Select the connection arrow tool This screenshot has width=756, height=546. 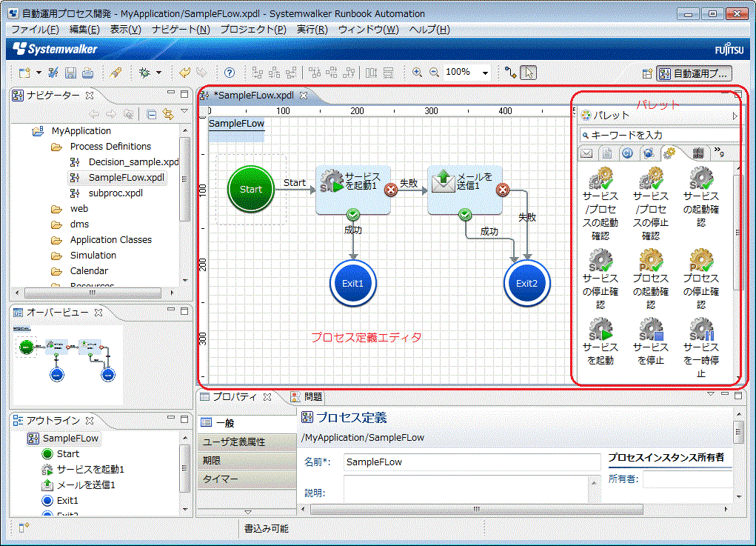click(x=511, y=73)
